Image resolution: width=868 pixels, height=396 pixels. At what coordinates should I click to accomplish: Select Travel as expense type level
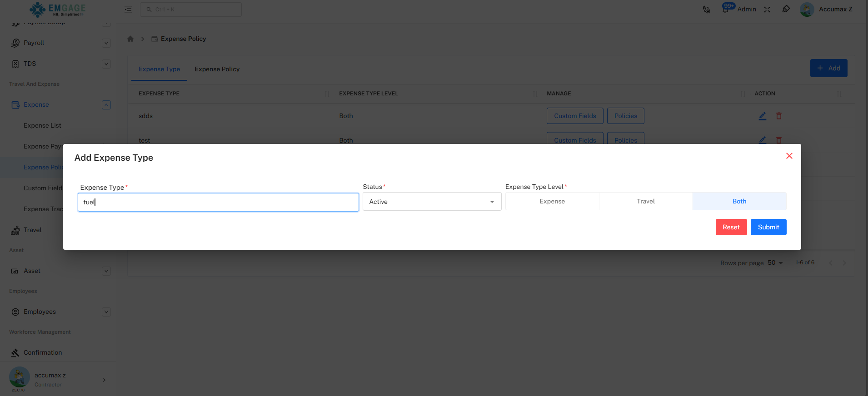pyautogui.click(x=646, y=201)
